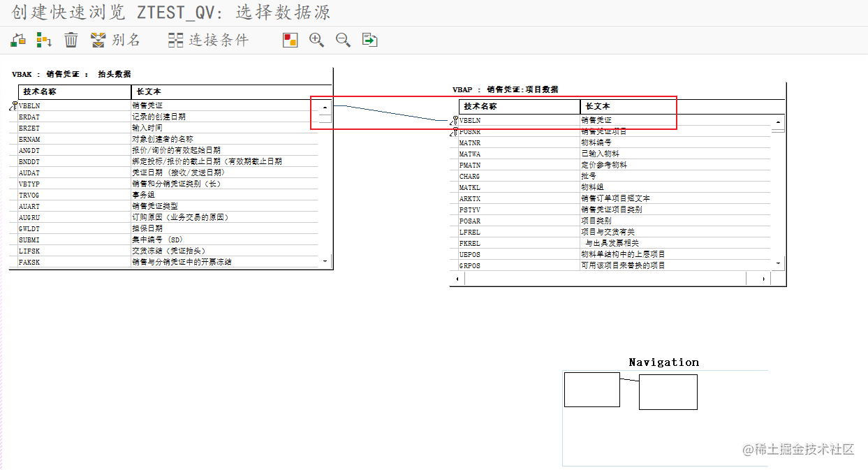
Task: Click the VBAP table's scroll-up arrow
Action: pyautogui.click(x=778, y=122)
